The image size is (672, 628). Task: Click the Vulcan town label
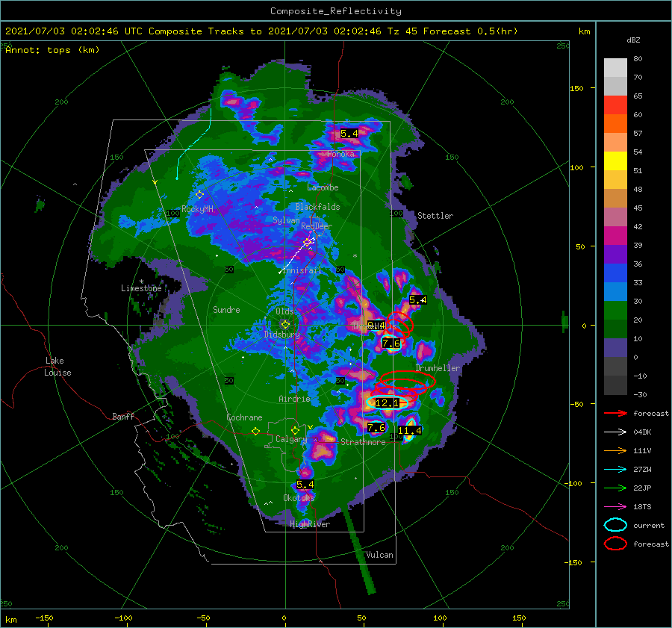379,555
